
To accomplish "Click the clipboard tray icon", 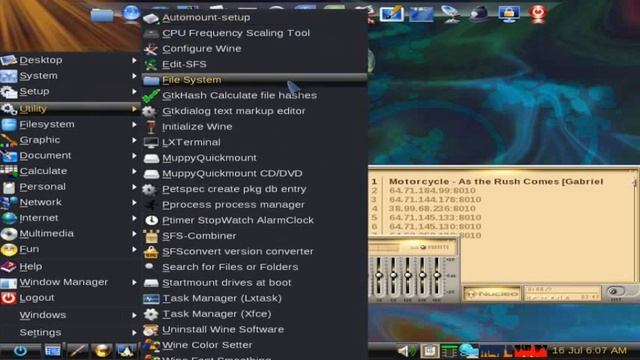I will click(x=429, y=351).
